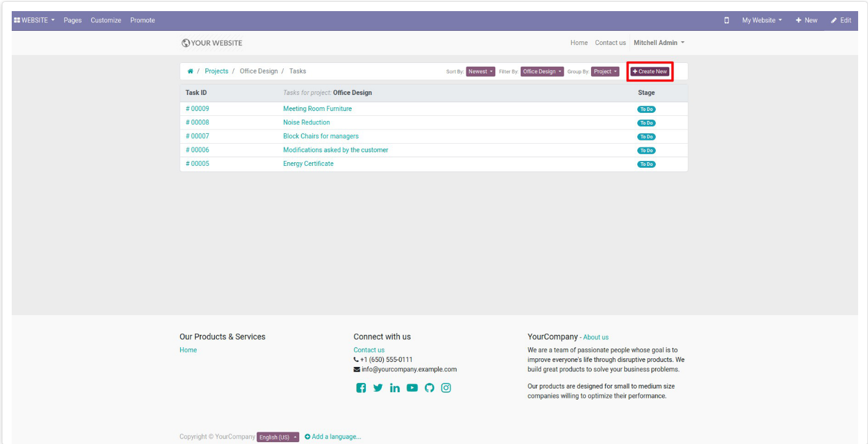Click the Edit button in top bar
The height and width of the screenshot is (444, 868).
coord(841,20)
